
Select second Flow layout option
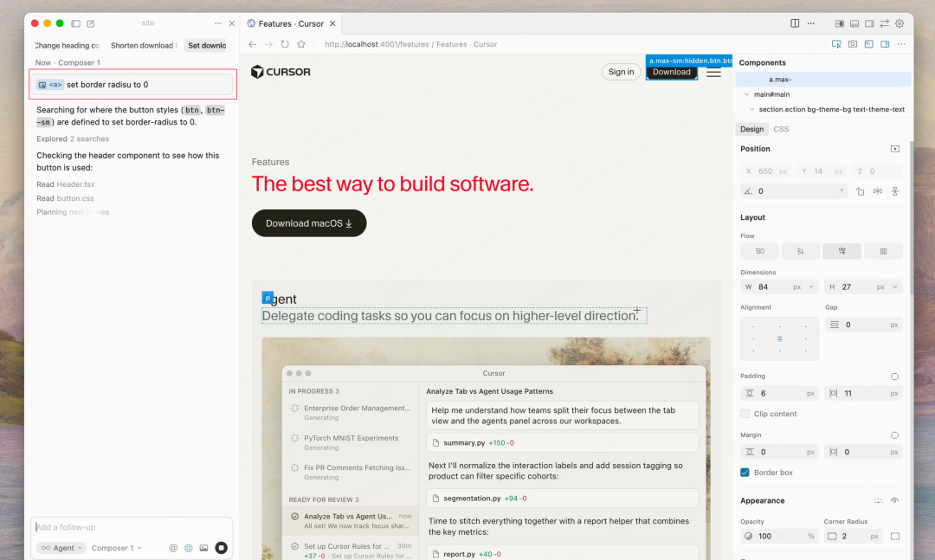[801, 251]
